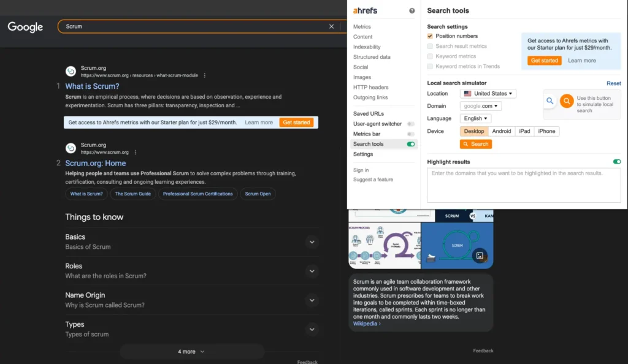The height and width of the screenshot is (364, 628).
Task: Click the Scrum.org favicon of first result
Action: tap(71, 71)
